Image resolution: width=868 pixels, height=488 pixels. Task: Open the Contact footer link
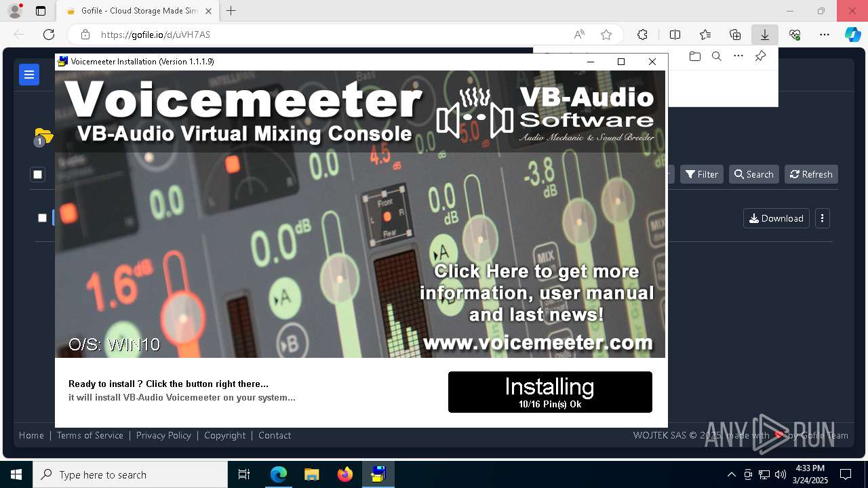click(275, 435)
